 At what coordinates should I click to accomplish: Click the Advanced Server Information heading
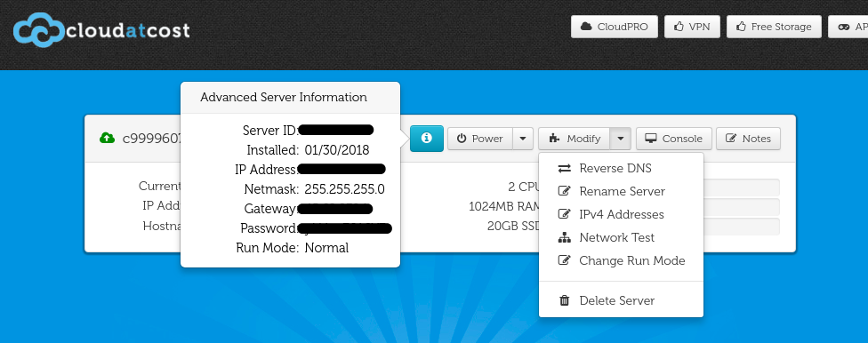pos(284,98)
